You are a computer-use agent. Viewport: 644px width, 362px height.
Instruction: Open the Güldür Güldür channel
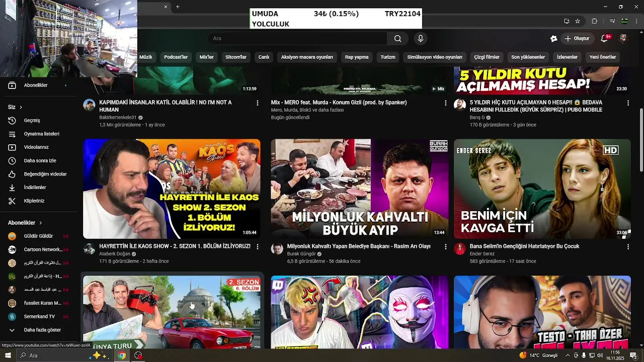[x=38, y=236]
